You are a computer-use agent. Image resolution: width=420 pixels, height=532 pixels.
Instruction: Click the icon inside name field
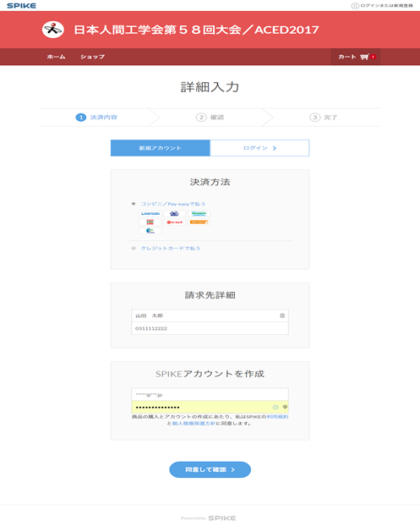coord(282,315)
